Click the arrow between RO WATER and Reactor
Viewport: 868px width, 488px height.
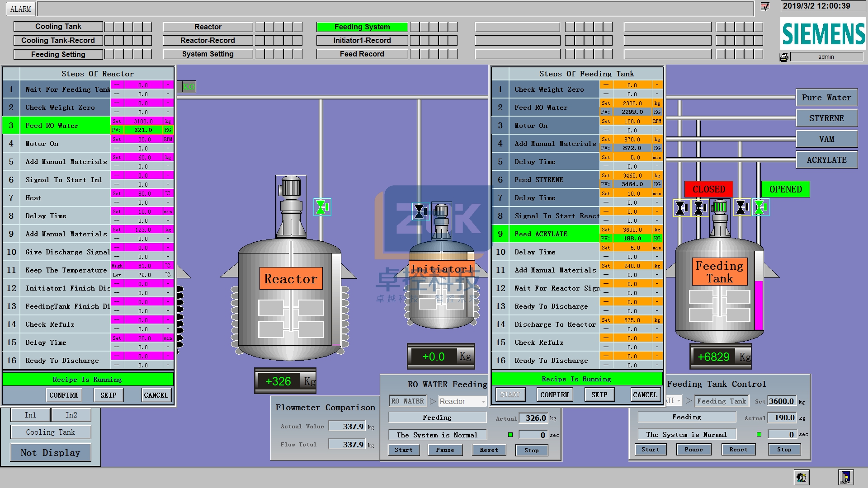(433, 401)
